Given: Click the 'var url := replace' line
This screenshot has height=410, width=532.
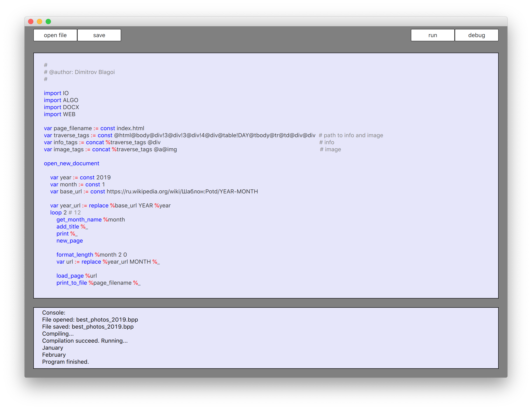Looking at the screenshot, I should (108, 262).
